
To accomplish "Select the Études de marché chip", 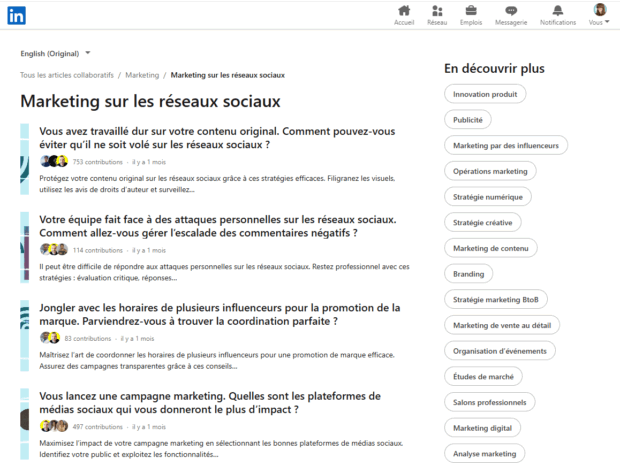I will pyautogui.click(x=483, y=377).
